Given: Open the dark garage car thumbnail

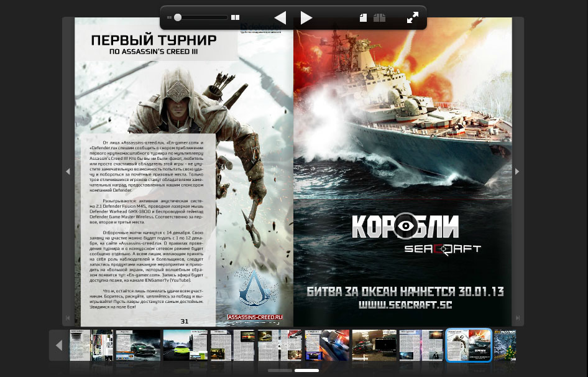Looking at the screenshot, I should pyautogui.click(x=374, y=345).
